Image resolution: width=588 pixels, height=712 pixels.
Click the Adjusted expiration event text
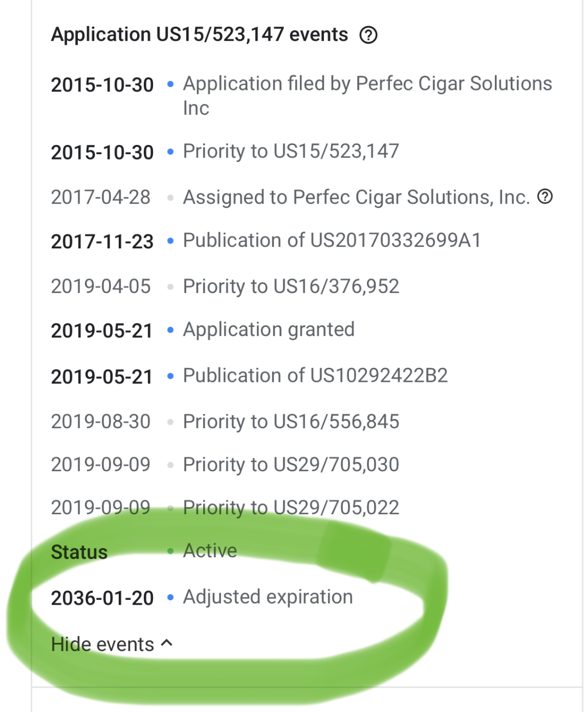(268, 597)
